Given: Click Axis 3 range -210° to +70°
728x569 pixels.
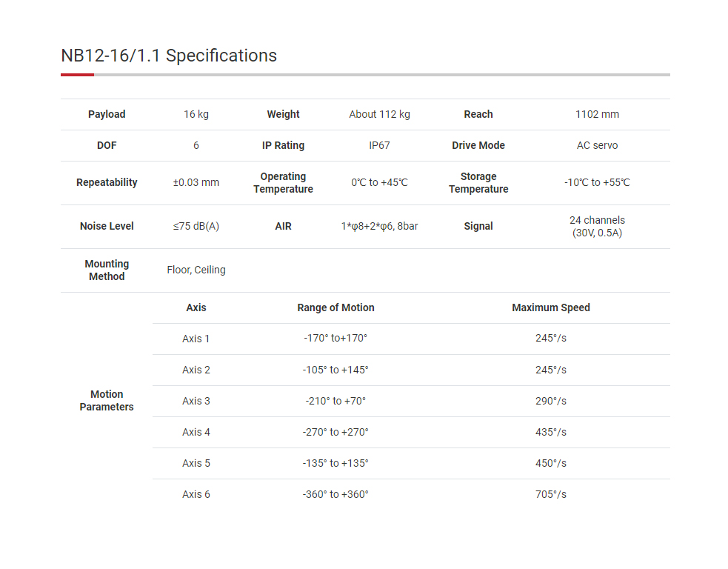Looking at the screenshot, I should pos(335,401).
